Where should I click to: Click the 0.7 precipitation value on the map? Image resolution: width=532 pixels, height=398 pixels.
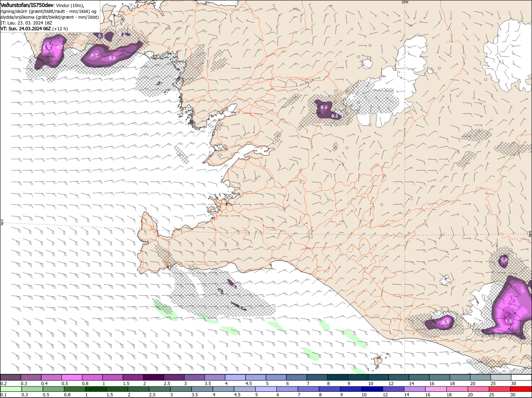[x=59, y=47]
